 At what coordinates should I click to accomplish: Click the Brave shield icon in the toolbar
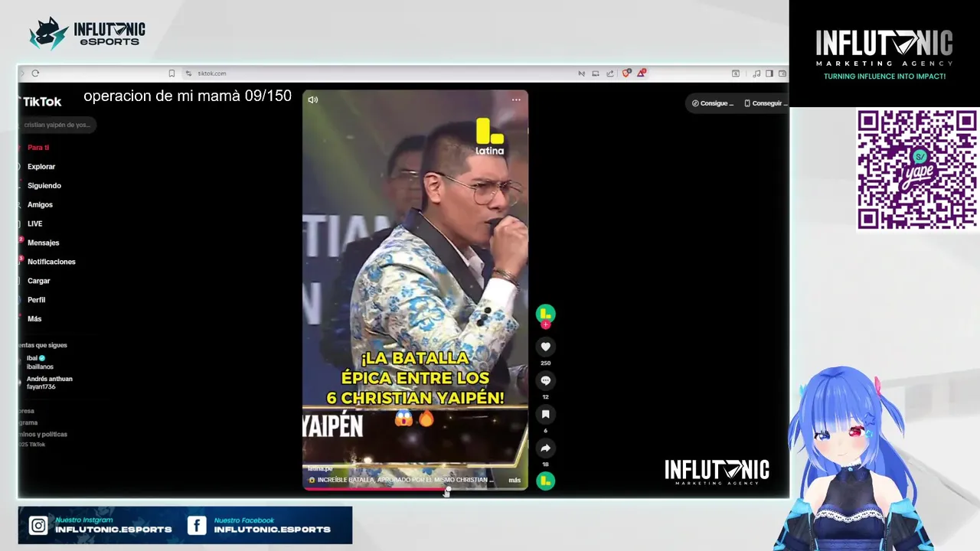pyautogui.click(x=626, y=73)
